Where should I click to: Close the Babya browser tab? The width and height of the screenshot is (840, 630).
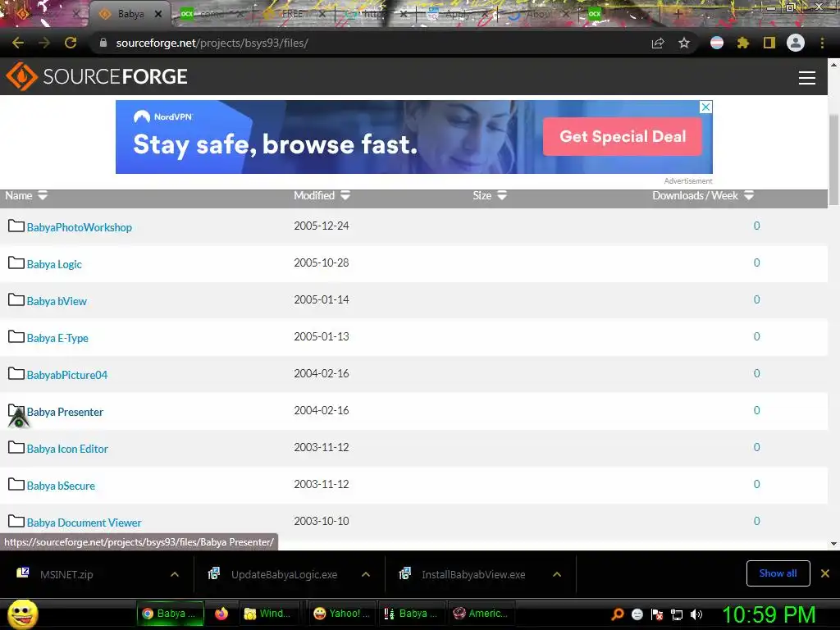(158, 14)
